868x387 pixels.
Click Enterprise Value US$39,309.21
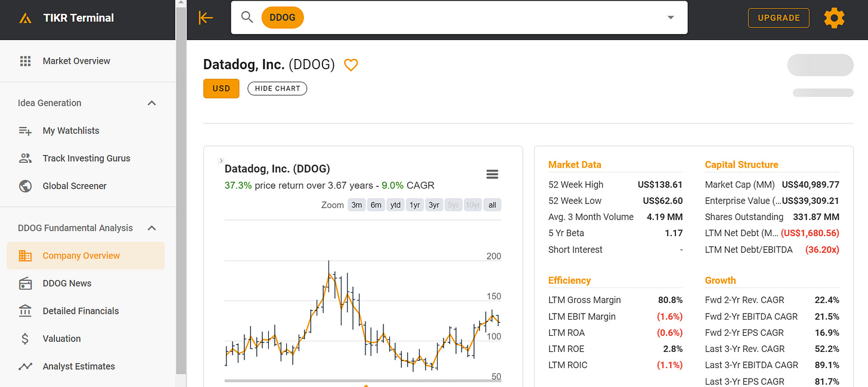[x=810, y=201]
